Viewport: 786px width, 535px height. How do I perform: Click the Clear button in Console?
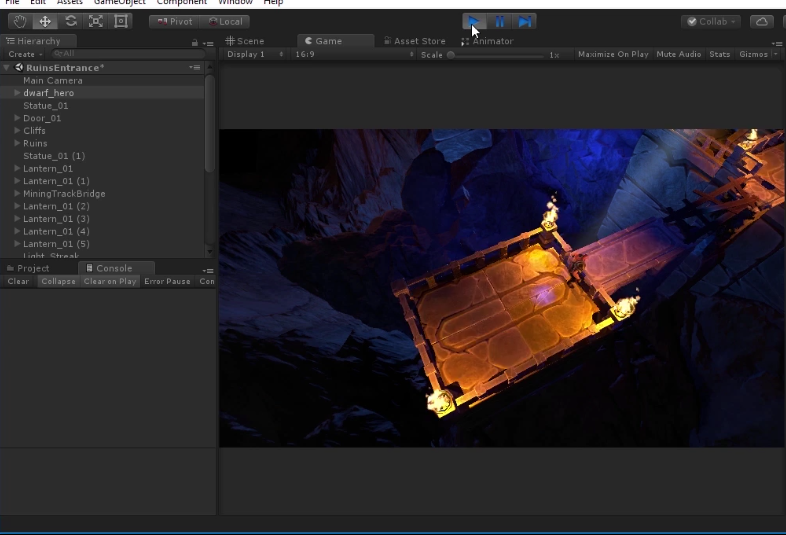point(18,281)
